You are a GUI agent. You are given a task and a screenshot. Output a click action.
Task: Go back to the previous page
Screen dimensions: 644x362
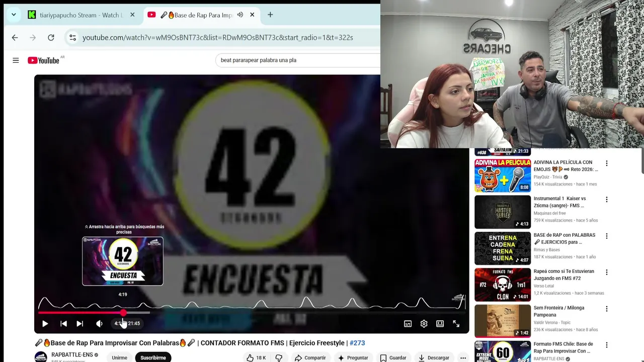point(15,38)
